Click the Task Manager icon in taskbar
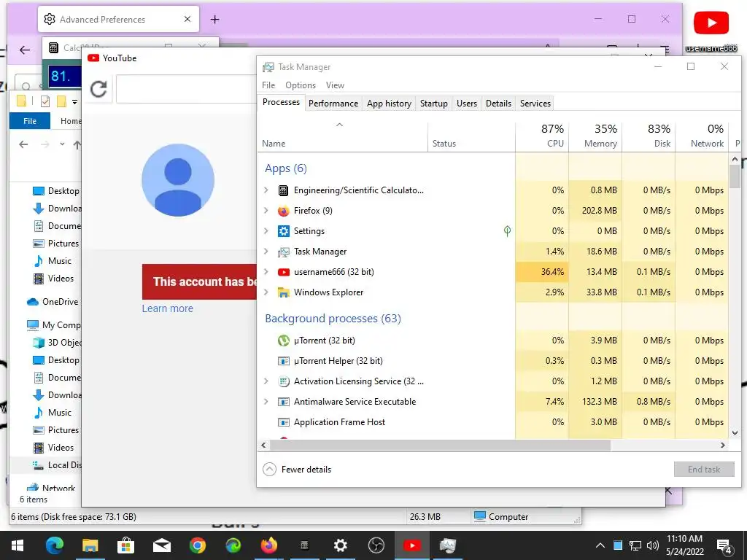Screen dimensions: 747x560 pos(447,545)
